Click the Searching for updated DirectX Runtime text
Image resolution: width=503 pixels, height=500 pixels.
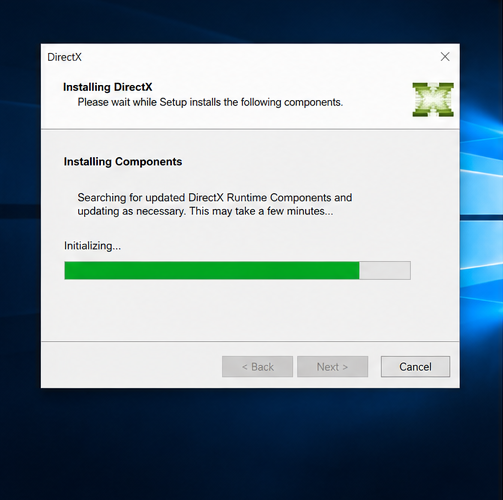tap(215, 197)
